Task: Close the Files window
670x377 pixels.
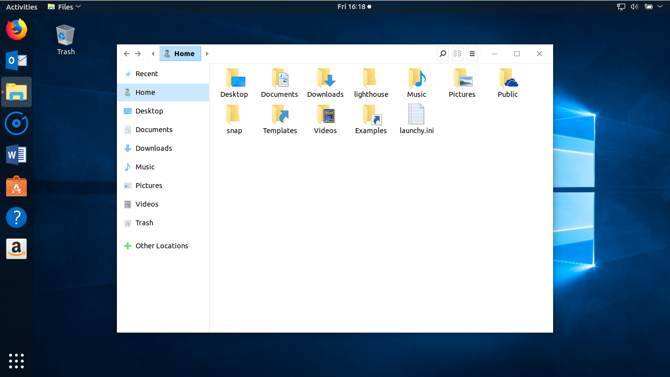Action: click(539, 53)
